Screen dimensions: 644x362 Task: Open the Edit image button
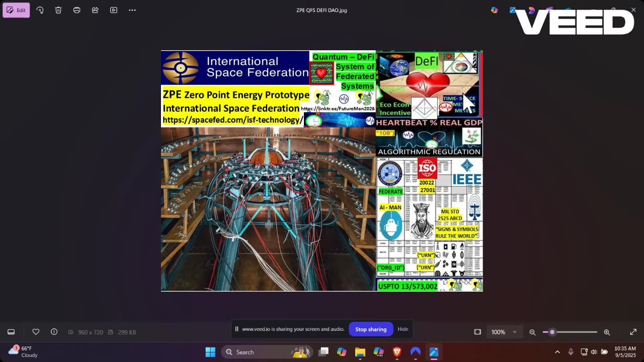[x=16, y=10]
